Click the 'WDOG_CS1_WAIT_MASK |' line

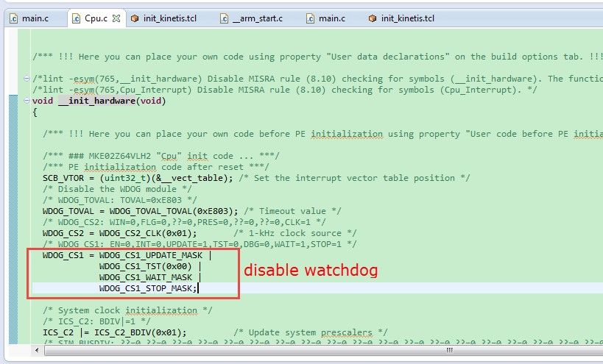pyautogui.click(x=150, y=278)
